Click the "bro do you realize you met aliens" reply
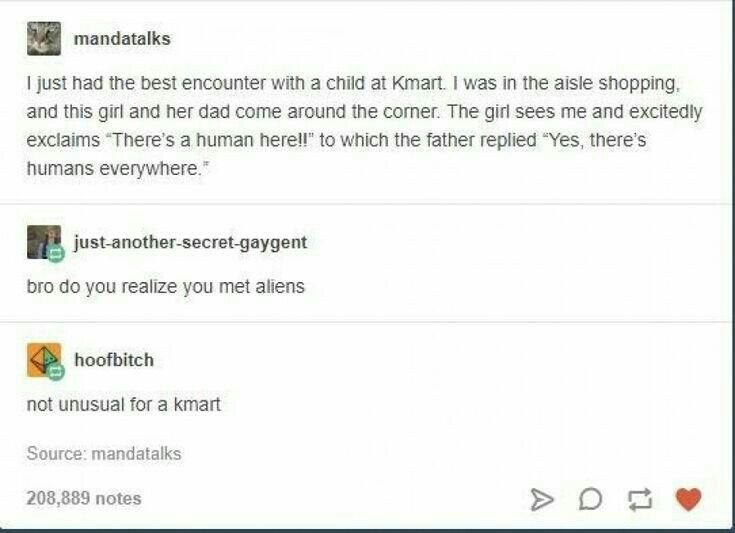This screenshot has width=735, height=533. pyautogui.click(x=166, y=286)
